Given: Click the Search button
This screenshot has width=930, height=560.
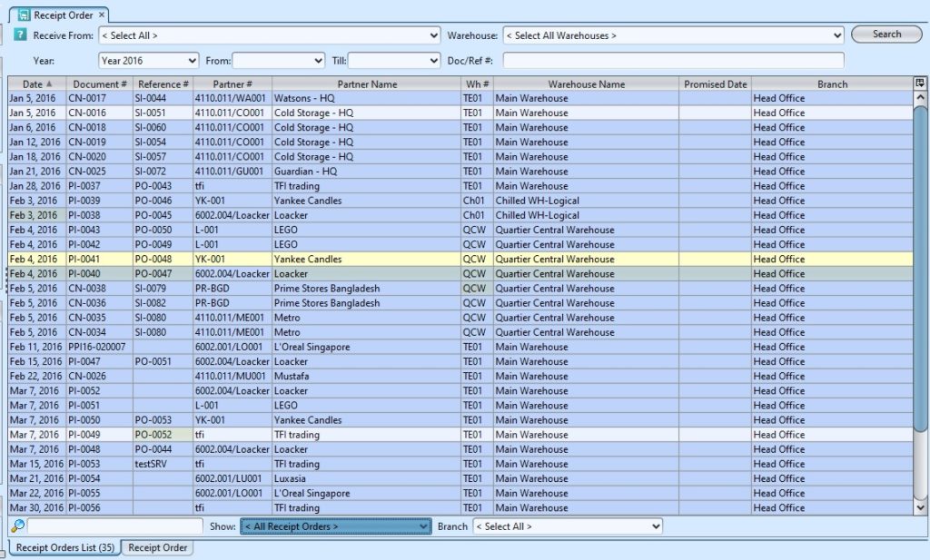Looking at the screenshot, I should pos(886,34).
